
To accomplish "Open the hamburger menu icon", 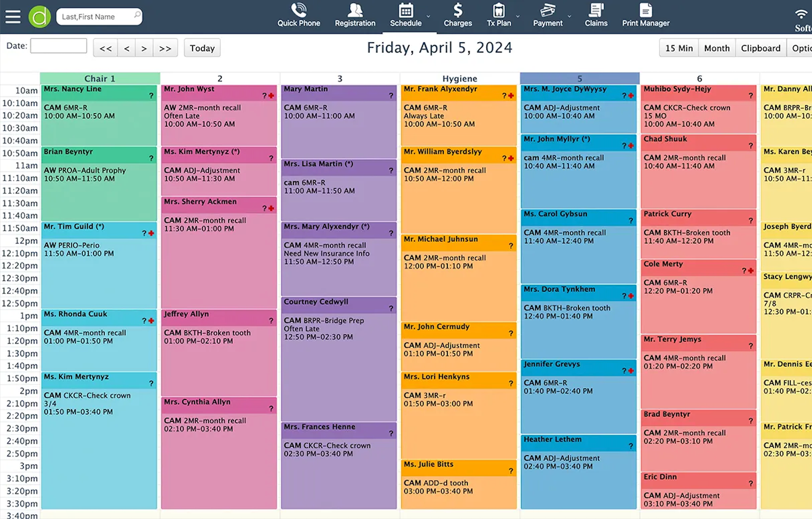I will coord(13,16).
